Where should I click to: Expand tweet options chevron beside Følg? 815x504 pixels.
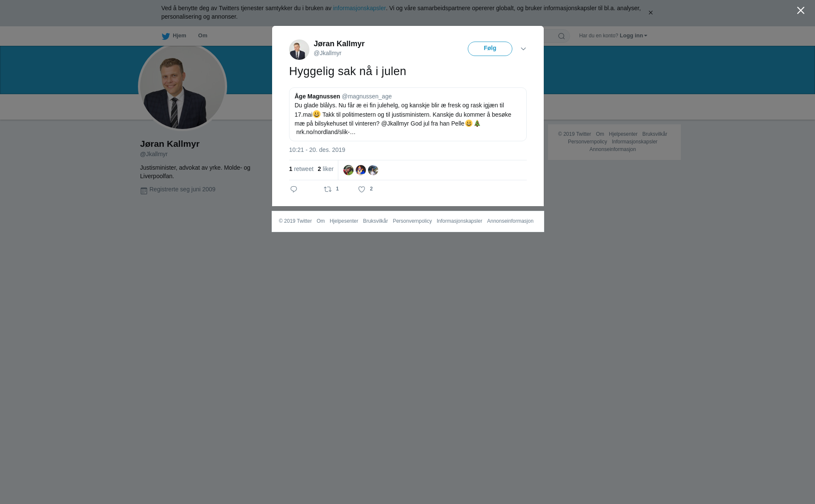523,49
